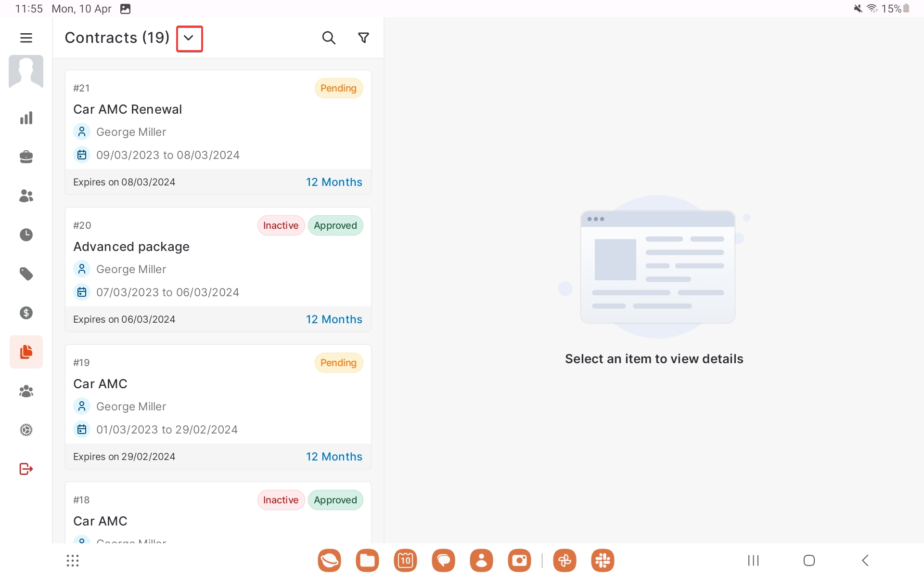Tap the user profile avatar
Screen dimensions: 924x578
(x=26, y=72)
